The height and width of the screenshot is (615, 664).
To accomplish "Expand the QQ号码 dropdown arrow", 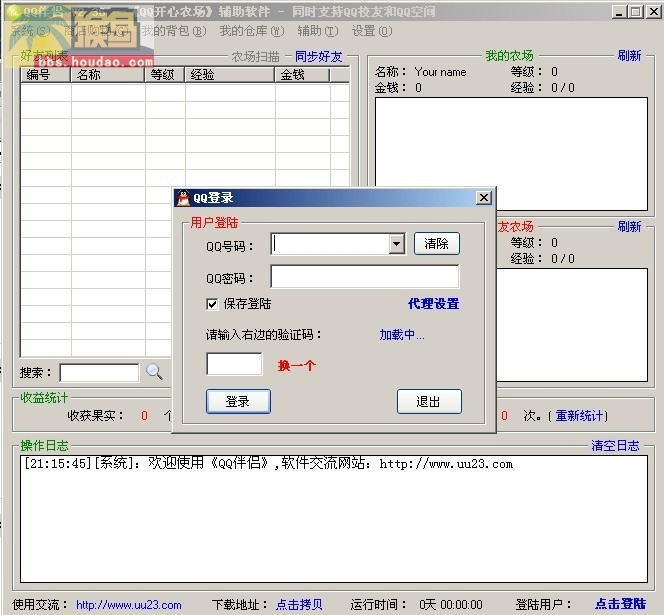I will [x=396, y=244].
